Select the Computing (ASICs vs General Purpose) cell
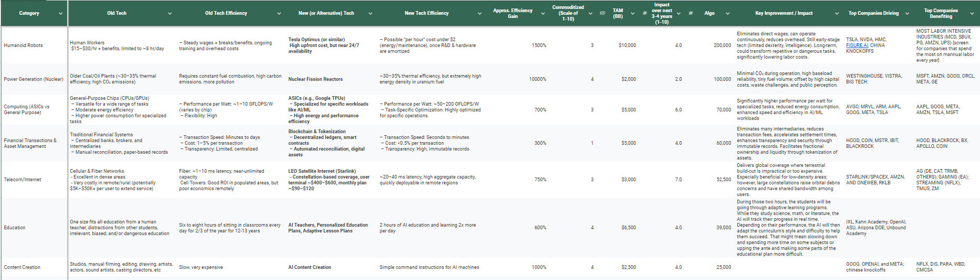The width and height of the screenshot is (980, 280). (x=34, y=109)
